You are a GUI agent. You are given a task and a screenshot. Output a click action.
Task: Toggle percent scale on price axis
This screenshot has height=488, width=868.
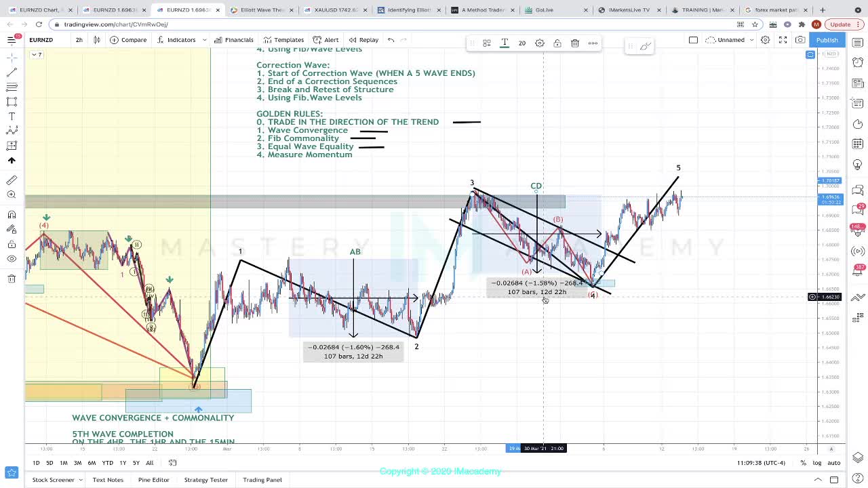click(803, 463)
